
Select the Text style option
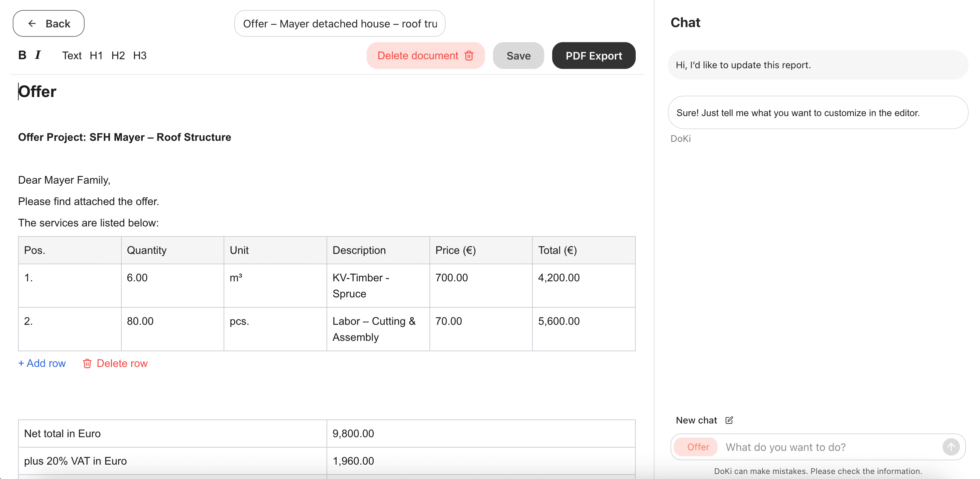click(x=72, y=55)
